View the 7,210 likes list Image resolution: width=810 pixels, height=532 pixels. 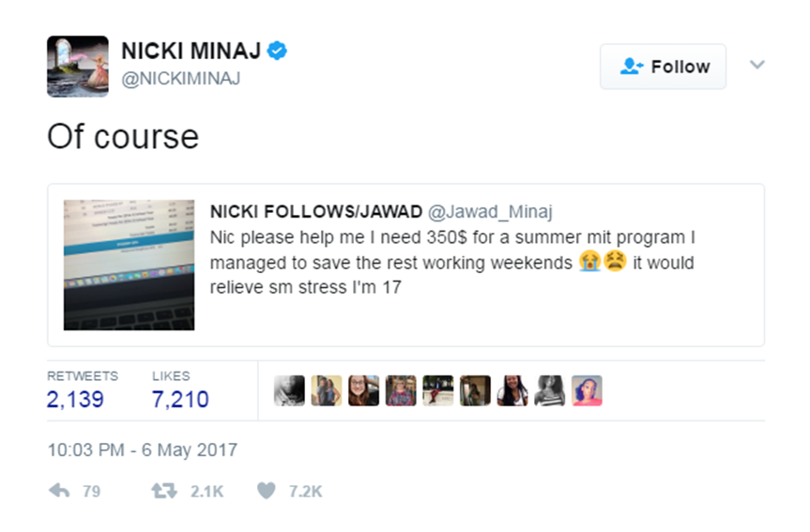click(180, 400)
